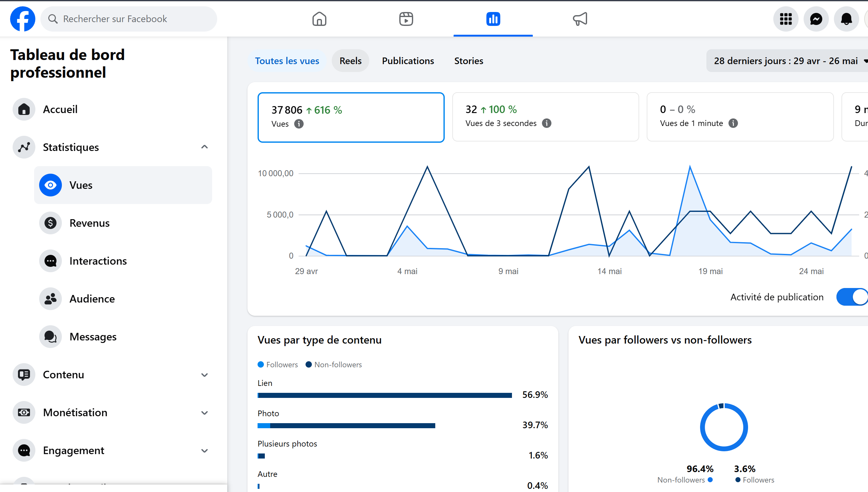The image size is (868, 492).
Task: Toggle the Activité de publication switch
Action: point(852,297)
